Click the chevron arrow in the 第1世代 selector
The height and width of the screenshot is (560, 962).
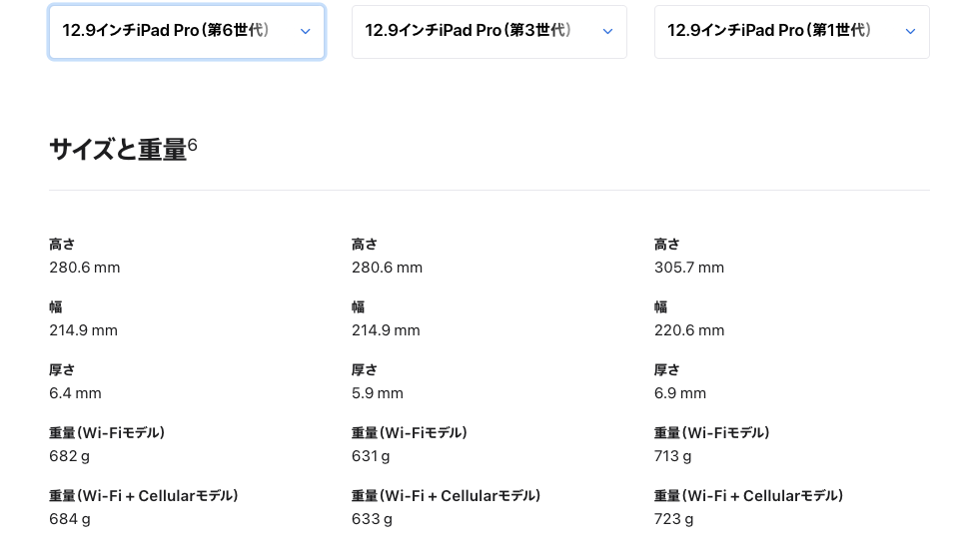click(910, 32)
